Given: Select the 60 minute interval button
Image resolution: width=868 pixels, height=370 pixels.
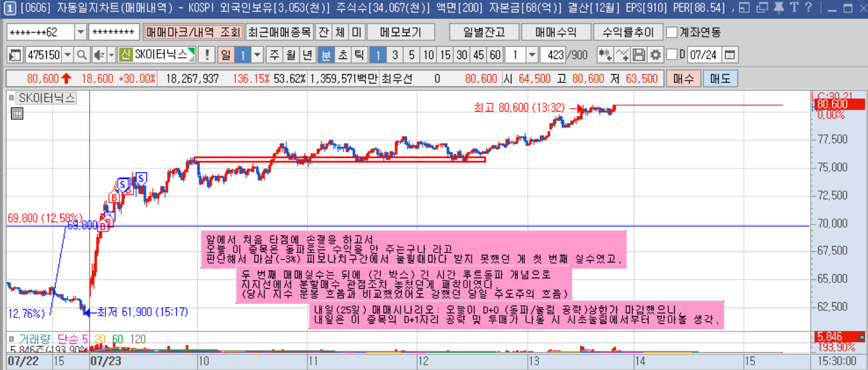Looking at the screenshot, I should [496, 55].
